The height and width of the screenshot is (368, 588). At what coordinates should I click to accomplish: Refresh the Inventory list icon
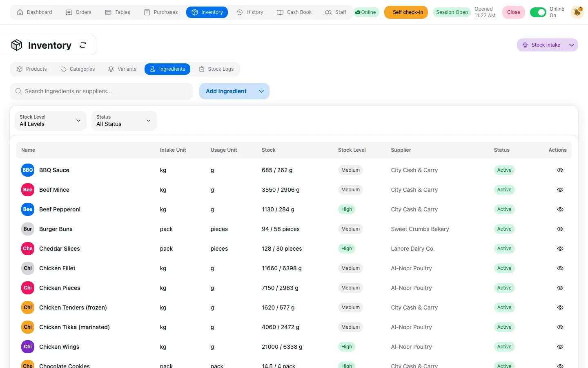[x=83, y=45]
